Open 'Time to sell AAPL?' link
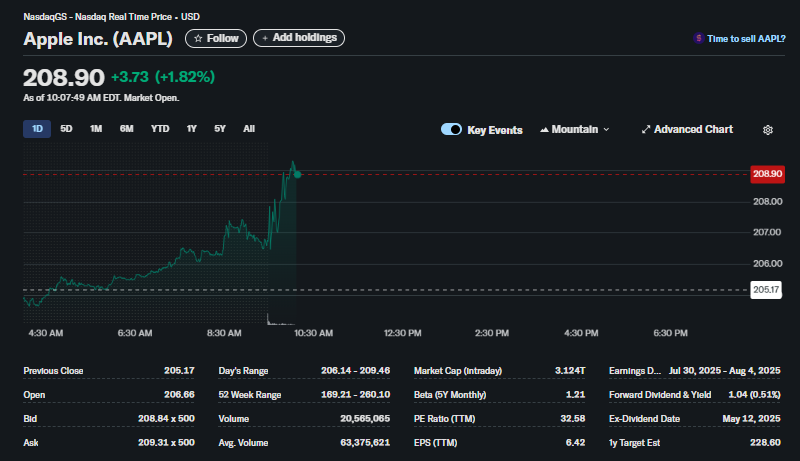800x461 pixels. 746,39
